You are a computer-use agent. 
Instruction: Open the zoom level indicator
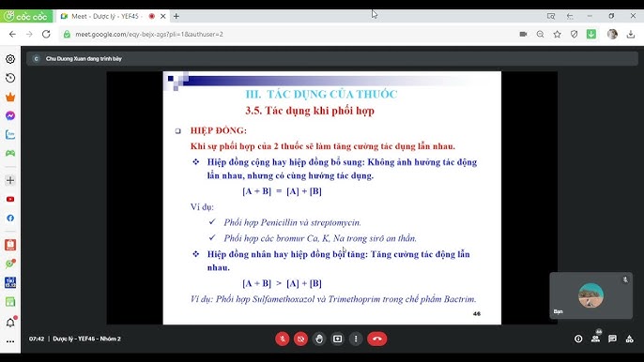point(540,34)
